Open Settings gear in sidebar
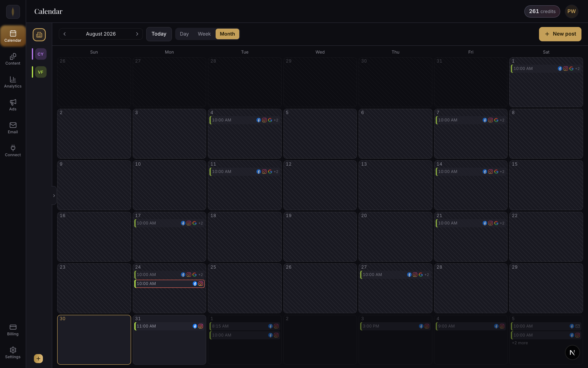The height and width of the screenshot is (368, 588). coord(13,353)
